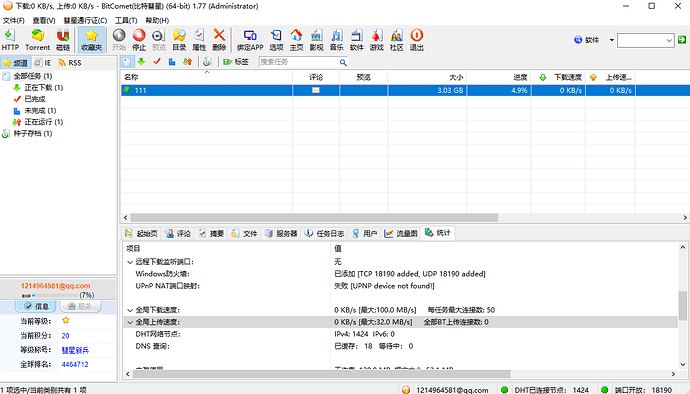The width and height of the screenshot is (690, 394).
Task: Sort tasks by 进度 column header
Action: click(x=499, y=77)
